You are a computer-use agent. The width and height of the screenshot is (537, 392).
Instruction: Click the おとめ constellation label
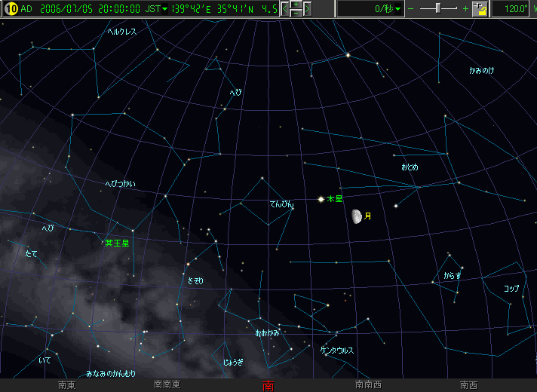click(x=410, y=167)
